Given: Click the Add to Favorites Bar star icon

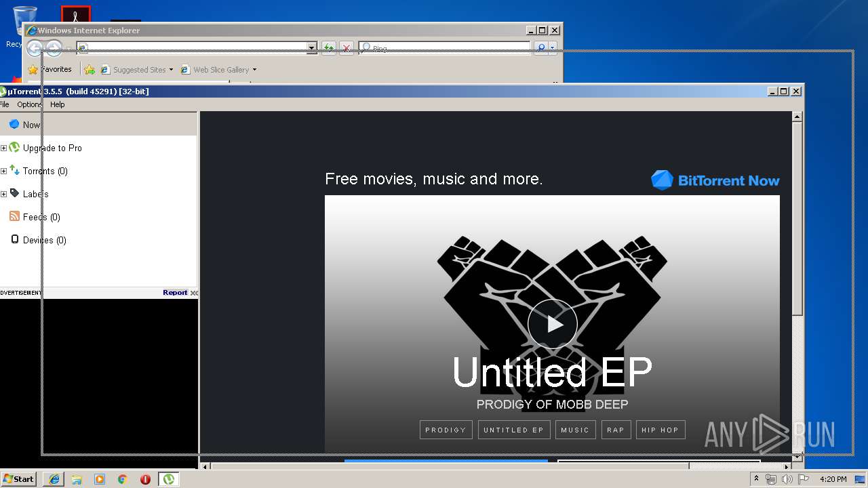Looking at the screenshot, I should [x=90, y=69].
